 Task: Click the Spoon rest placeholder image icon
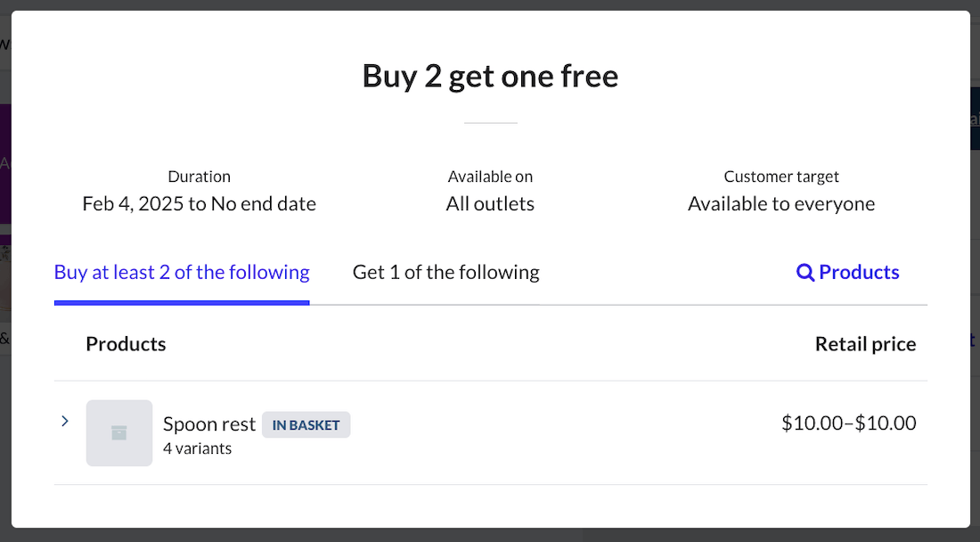point(118,432)
